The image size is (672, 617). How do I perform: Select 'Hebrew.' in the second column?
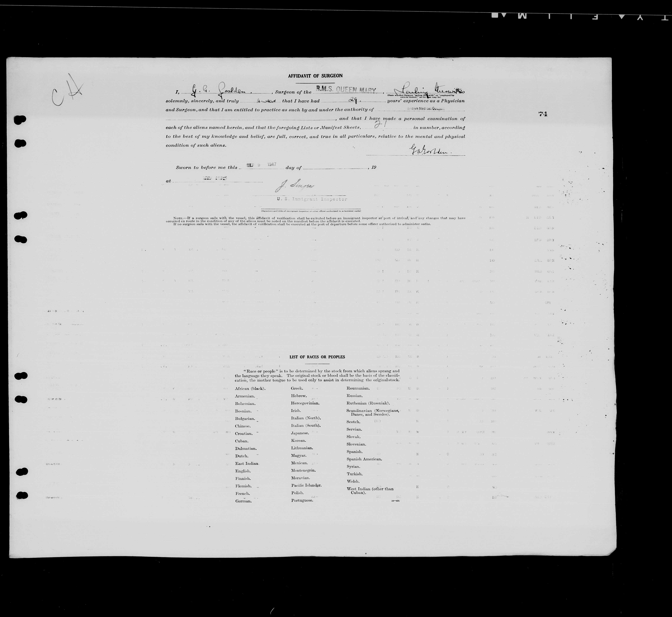[299, 396]
